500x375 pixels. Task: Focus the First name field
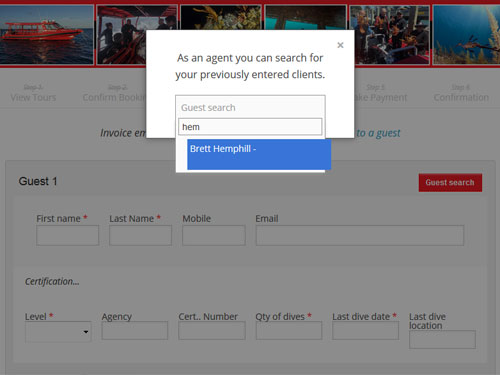click(x=68, y=235)
